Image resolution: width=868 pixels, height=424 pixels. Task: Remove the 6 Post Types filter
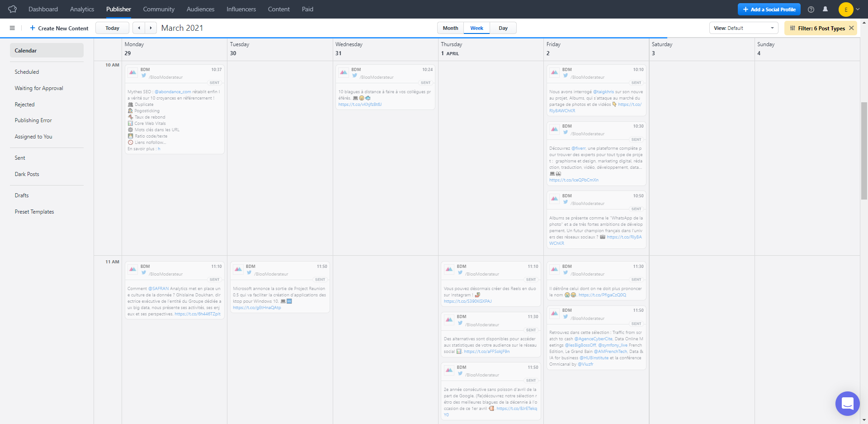851,28
